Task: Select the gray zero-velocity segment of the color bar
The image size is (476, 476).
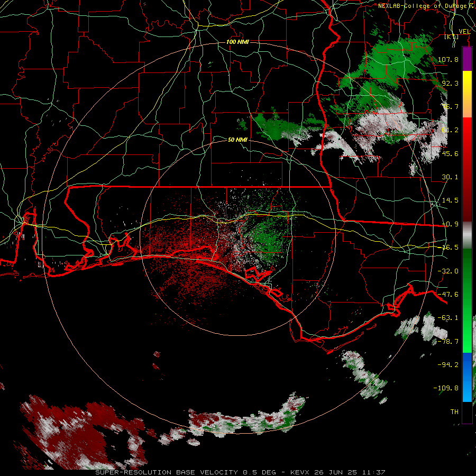Action: click(467, 235)
